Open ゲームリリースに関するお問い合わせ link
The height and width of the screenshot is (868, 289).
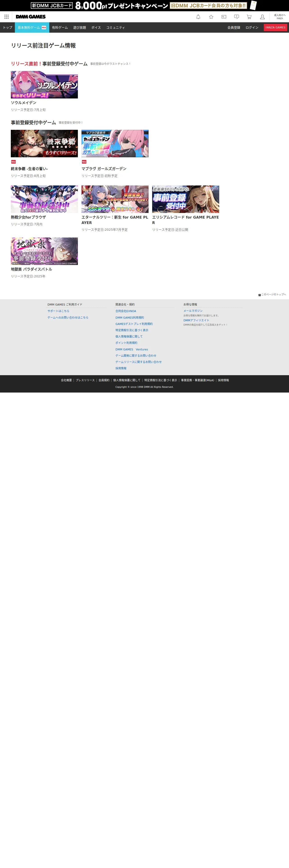138,362
